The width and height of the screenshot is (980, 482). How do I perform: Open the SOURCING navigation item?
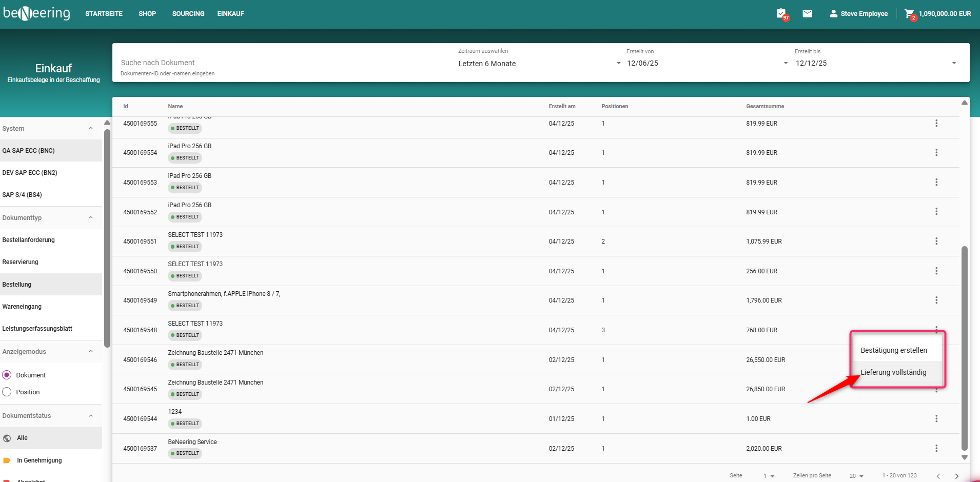click(188, 14)
